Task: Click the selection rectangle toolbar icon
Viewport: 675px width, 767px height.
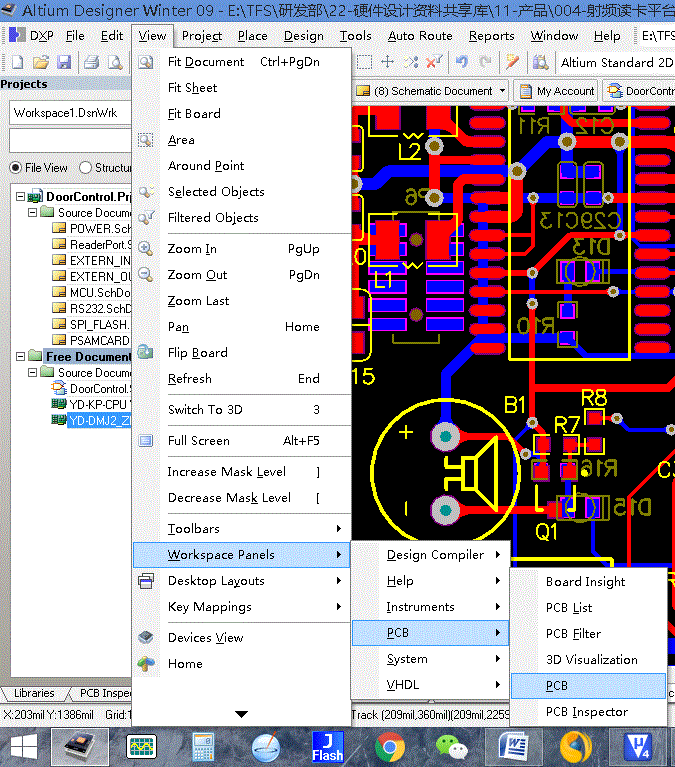Action: 364,62
